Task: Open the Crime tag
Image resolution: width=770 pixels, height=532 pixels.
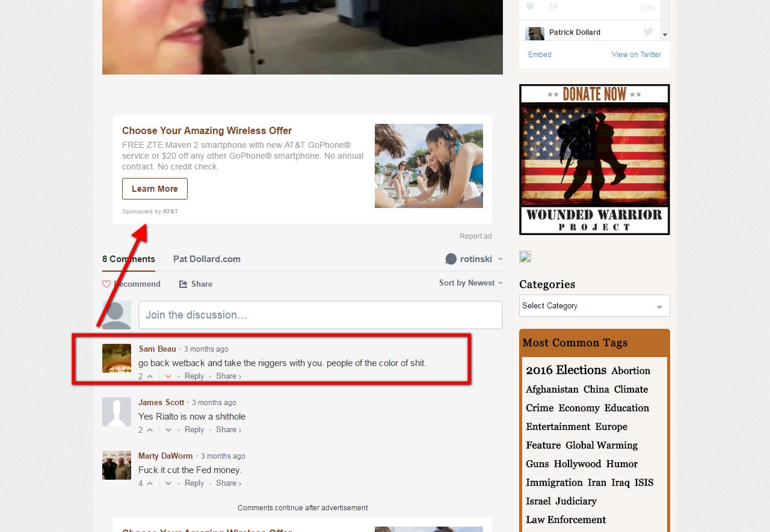Action: click(540, 408)
